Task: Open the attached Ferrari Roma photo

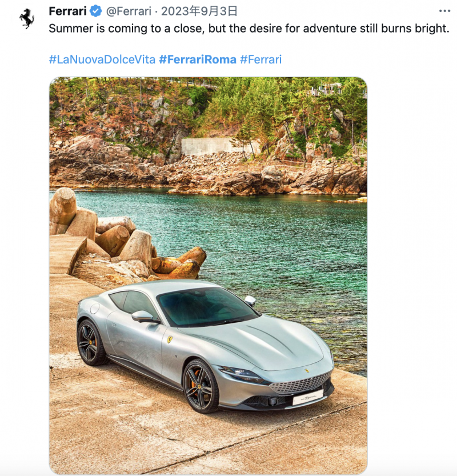Action: pos(208,275)
